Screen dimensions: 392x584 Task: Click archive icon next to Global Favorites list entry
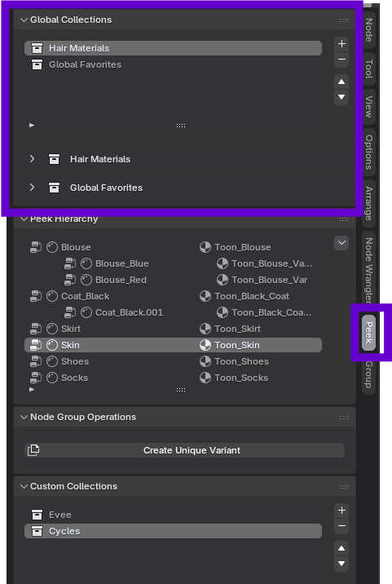[x=37, y=64]
